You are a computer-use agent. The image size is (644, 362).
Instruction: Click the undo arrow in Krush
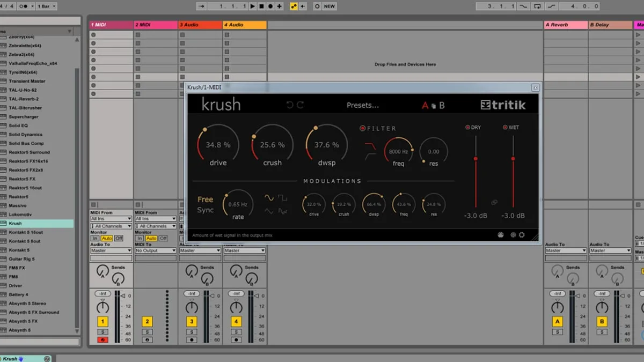point(290,105)
